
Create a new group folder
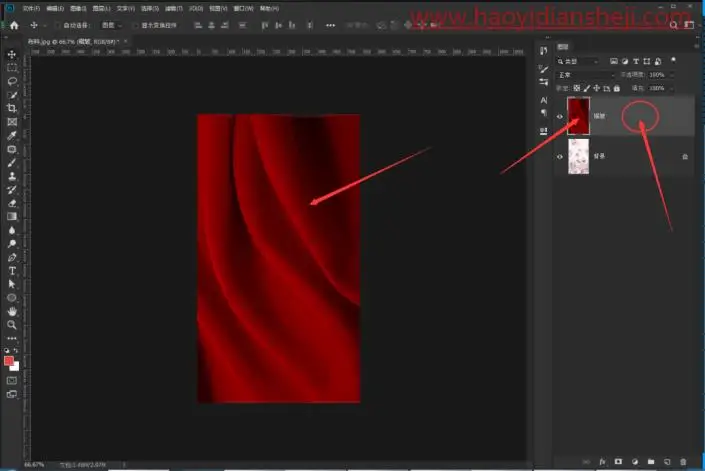click(651, 462)
